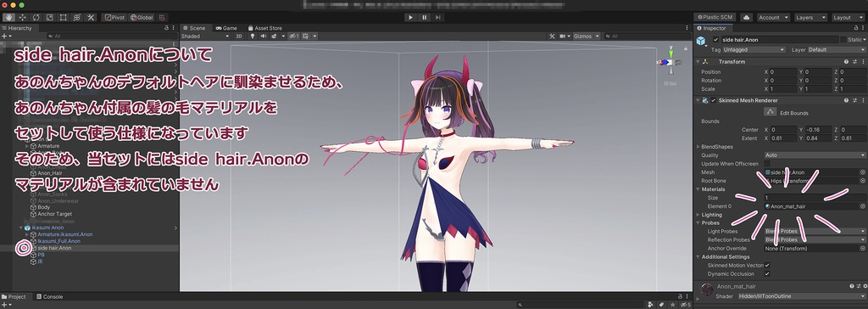Select the Hand tool
868x309 pixels.
[9, 17]
